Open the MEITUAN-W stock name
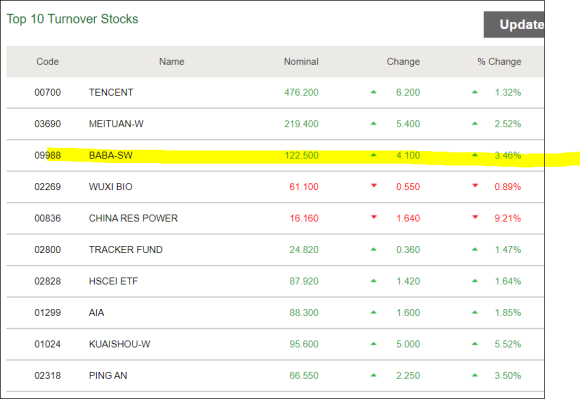The width and height of the screenshot is (580, 399). pyautogui.click(x=116, y=124)
